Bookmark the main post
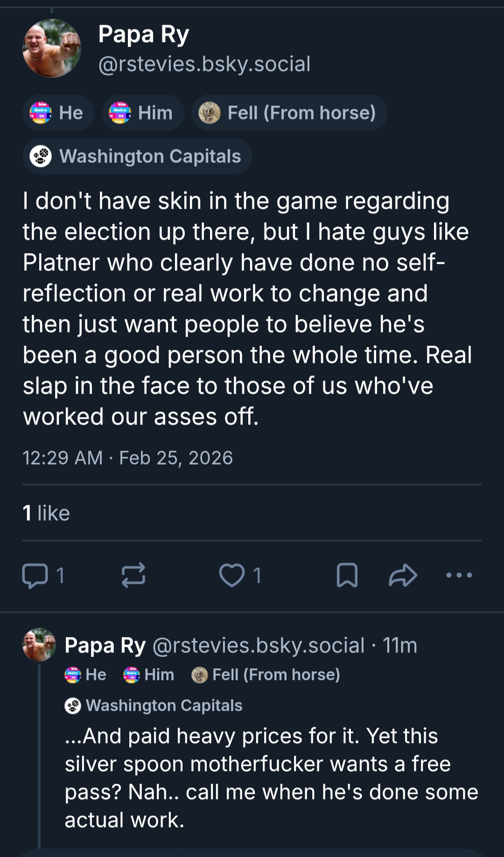Viewport: 504px width, 857px height. point(347,575)
